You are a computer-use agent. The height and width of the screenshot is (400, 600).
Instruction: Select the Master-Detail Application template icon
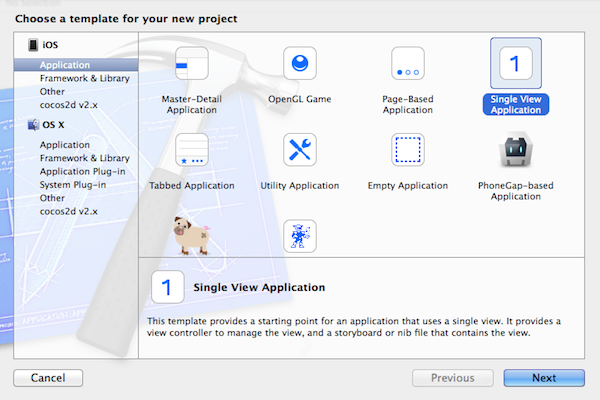tap(192, 63)
